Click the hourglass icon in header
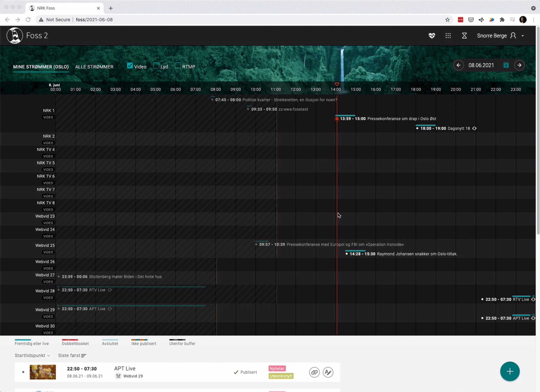Image resolution: width=540 pixels, height=392 pixels. tap(464, 36)
